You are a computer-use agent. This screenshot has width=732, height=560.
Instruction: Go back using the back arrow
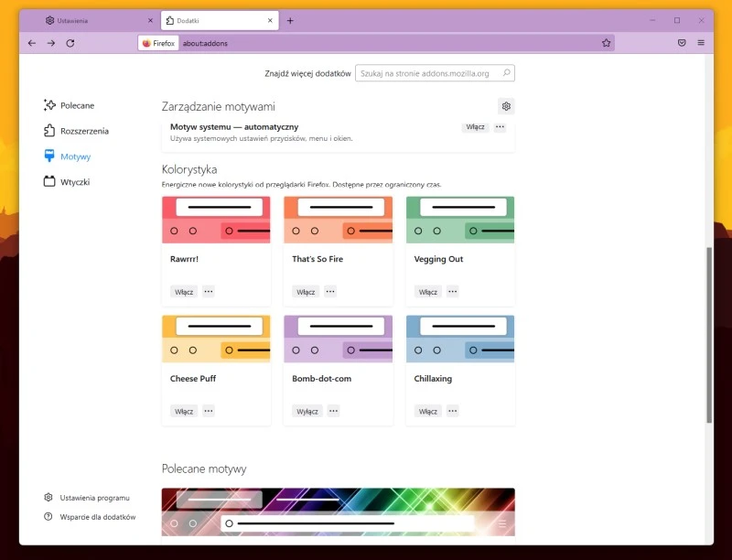32,43
